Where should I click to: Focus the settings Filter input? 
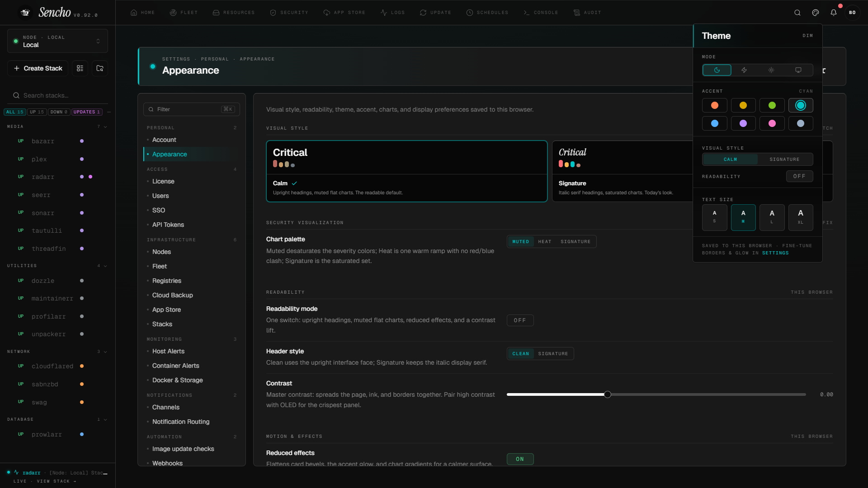[x=191, y=109]
